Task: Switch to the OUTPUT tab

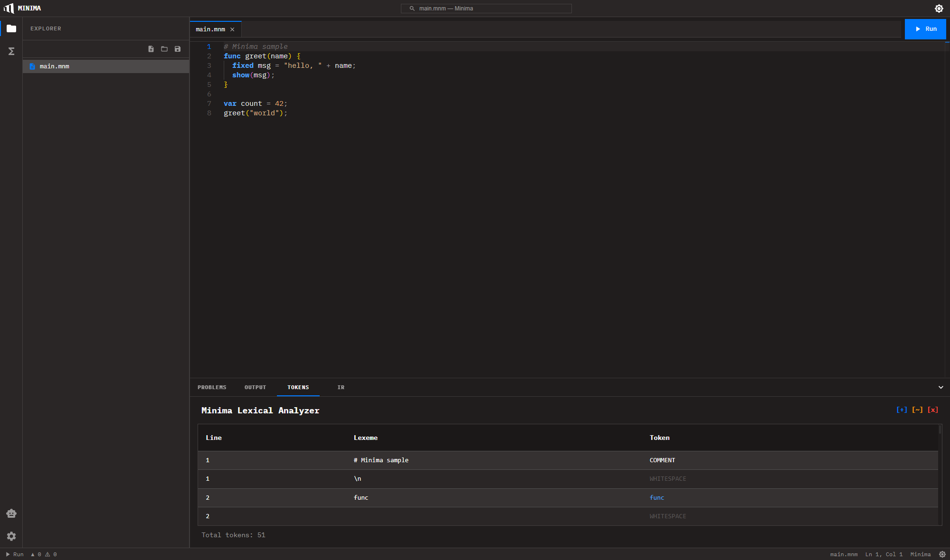Action: (x=255, y=387)
